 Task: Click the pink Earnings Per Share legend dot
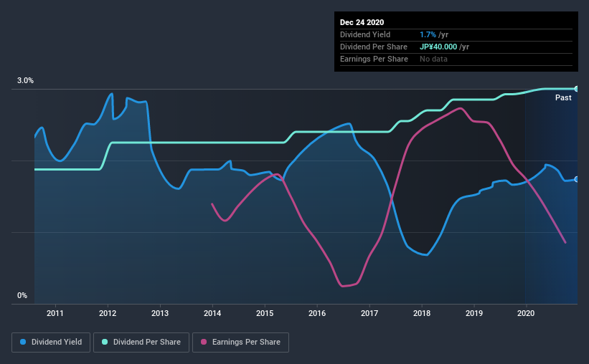coord(204,342)
